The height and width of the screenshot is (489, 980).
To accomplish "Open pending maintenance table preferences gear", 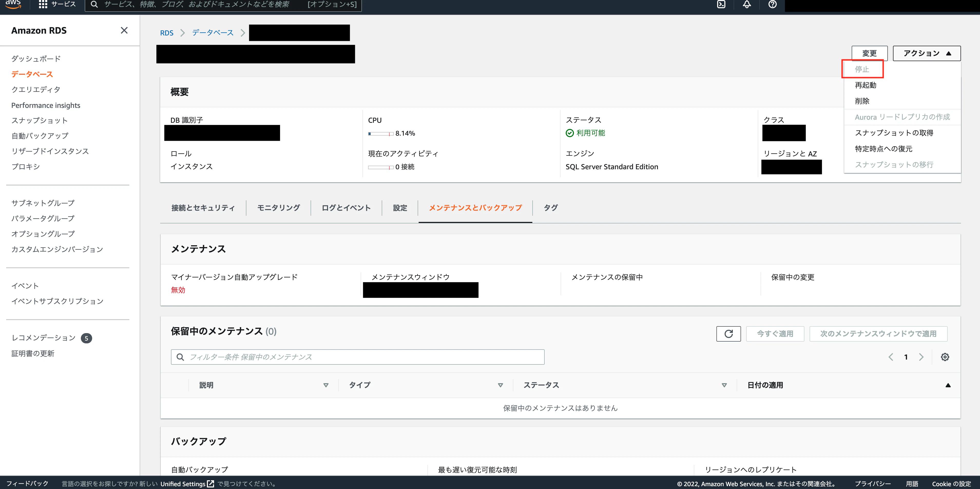I will tap(945, 357).
